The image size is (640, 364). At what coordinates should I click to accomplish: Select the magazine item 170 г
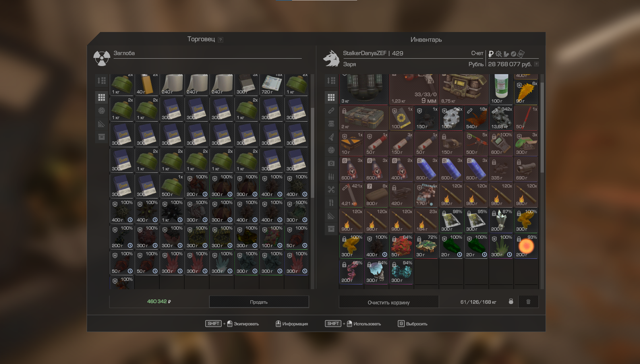(x=426, y=195)
